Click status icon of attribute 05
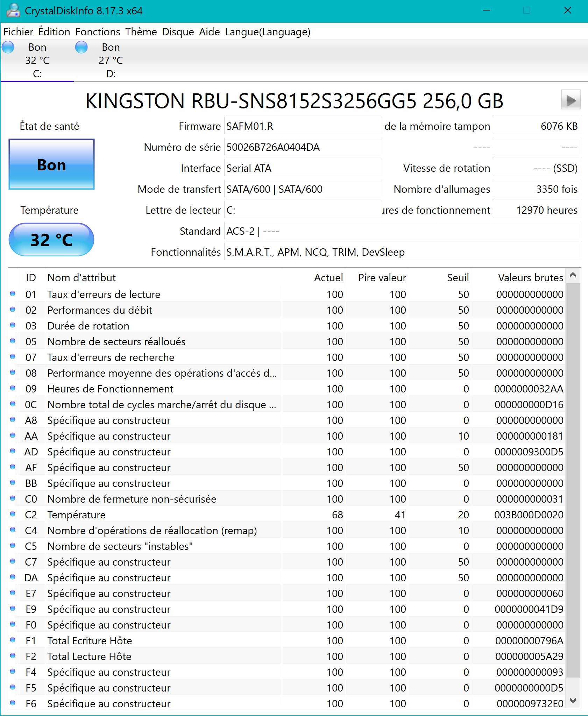The width and height of the screenshot is (588, 716). point(13,341)
